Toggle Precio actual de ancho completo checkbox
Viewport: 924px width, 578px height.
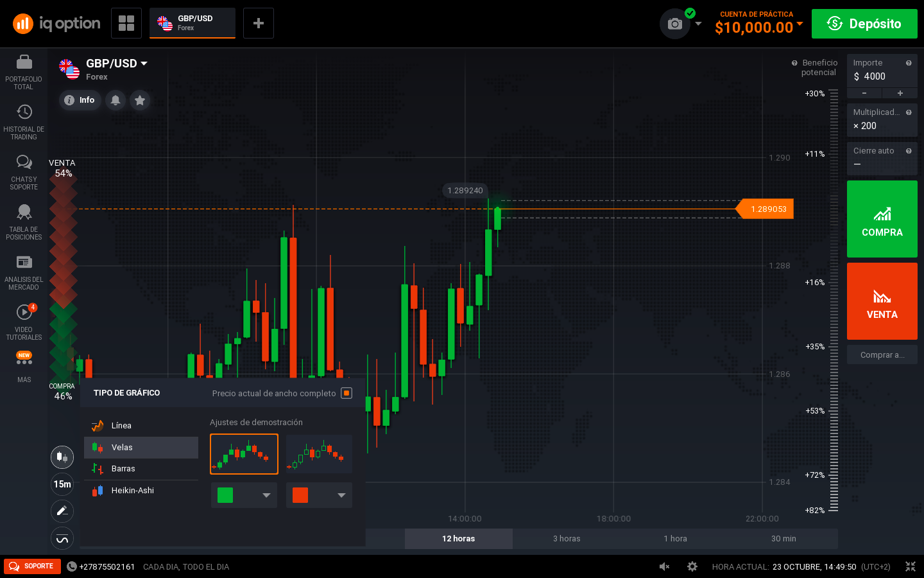tap(346, 393)
